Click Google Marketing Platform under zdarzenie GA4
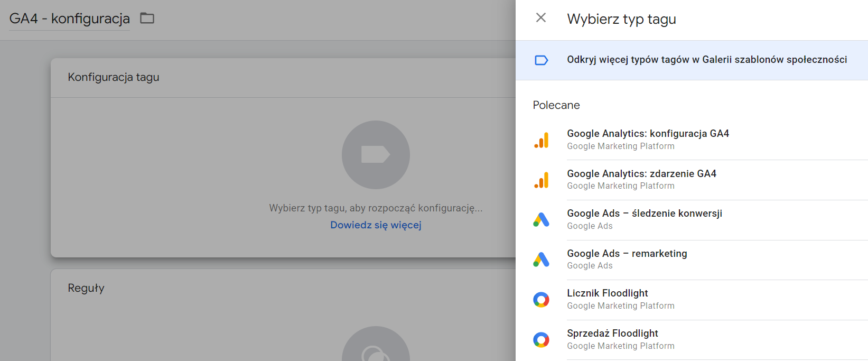Screen dimensions: 868x361 pos(621,186)
